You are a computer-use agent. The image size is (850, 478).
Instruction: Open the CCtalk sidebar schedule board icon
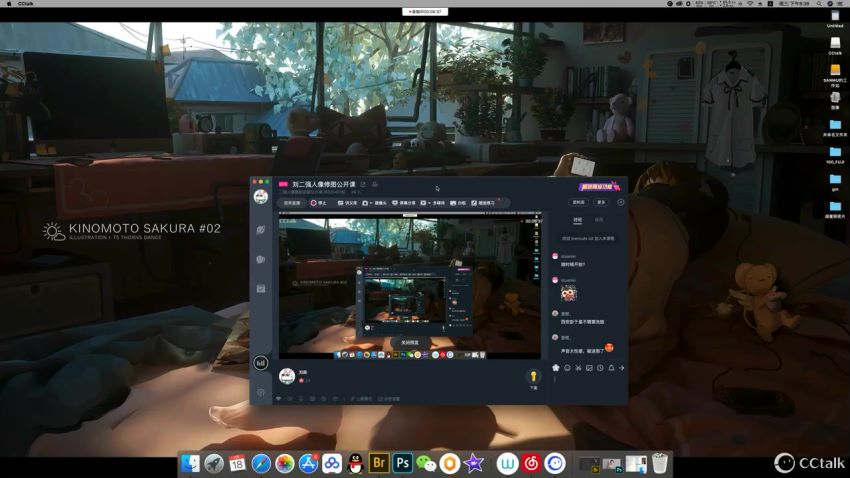click(261, 289)
